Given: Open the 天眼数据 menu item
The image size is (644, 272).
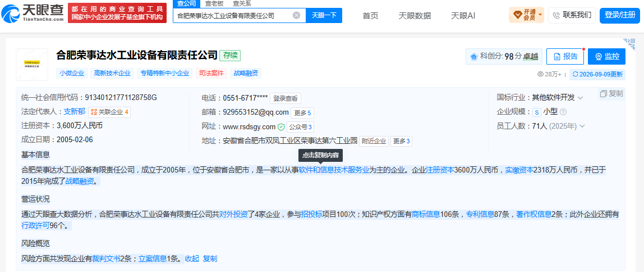Looking at the screenshot, I should [415, 16].
